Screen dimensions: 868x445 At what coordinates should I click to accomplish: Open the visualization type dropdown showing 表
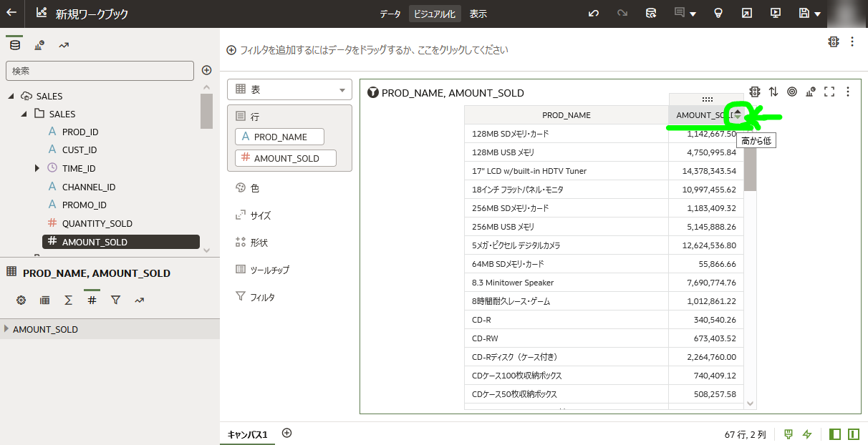pos(289,89)
